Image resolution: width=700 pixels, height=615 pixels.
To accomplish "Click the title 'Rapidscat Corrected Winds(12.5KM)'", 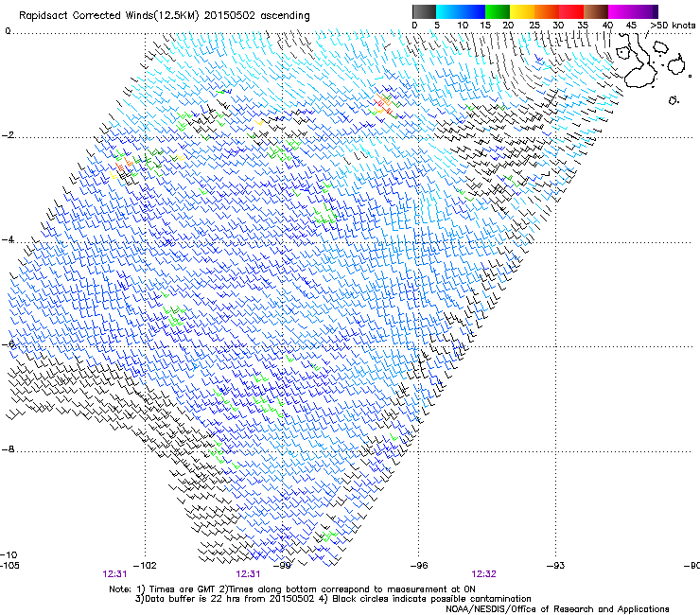I will (109, 16).
